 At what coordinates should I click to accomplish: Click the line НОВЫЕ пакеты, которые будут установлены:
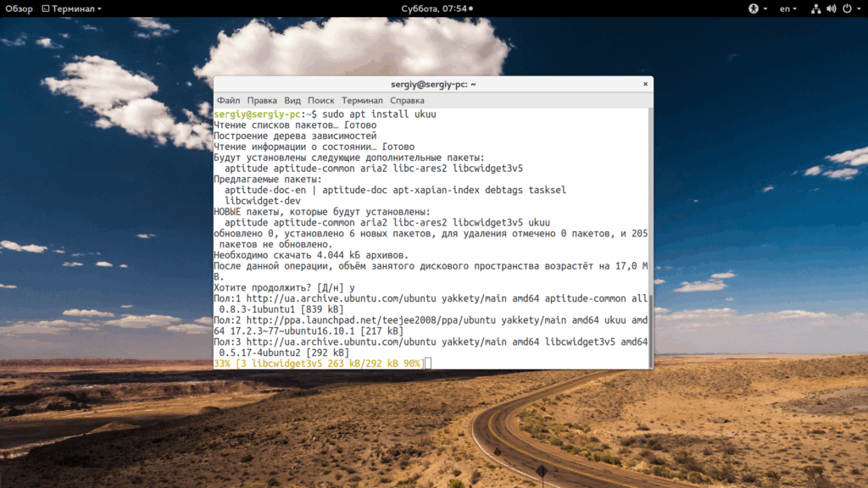(x=321, y=212)
